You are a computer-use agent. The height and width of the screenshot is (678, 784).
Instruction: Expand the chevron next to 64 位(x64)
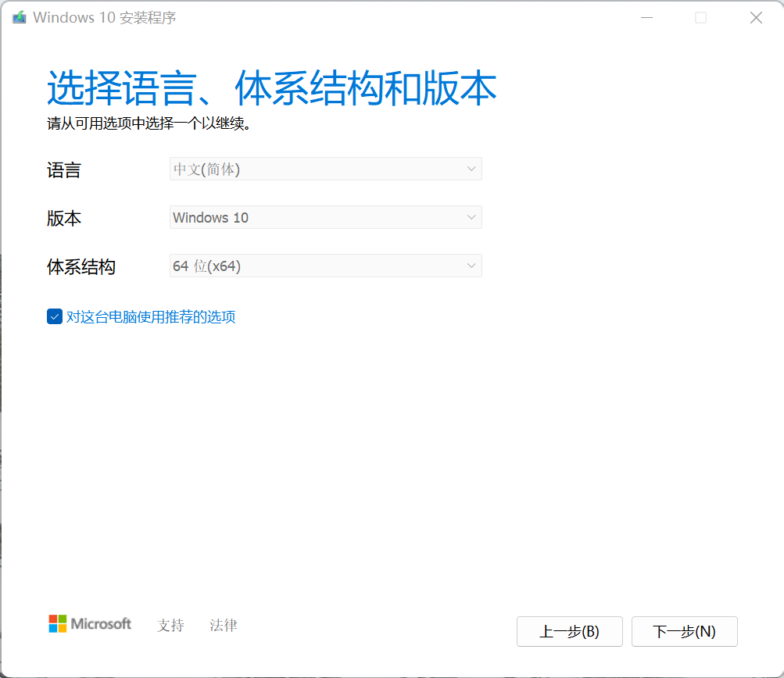471,266
